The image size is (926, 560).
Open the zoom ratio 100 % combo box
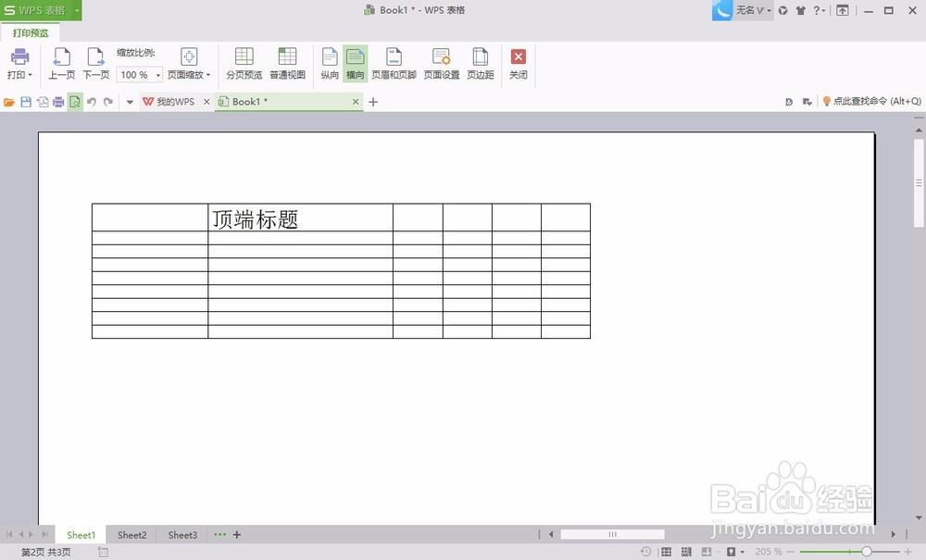coord(140,75)
